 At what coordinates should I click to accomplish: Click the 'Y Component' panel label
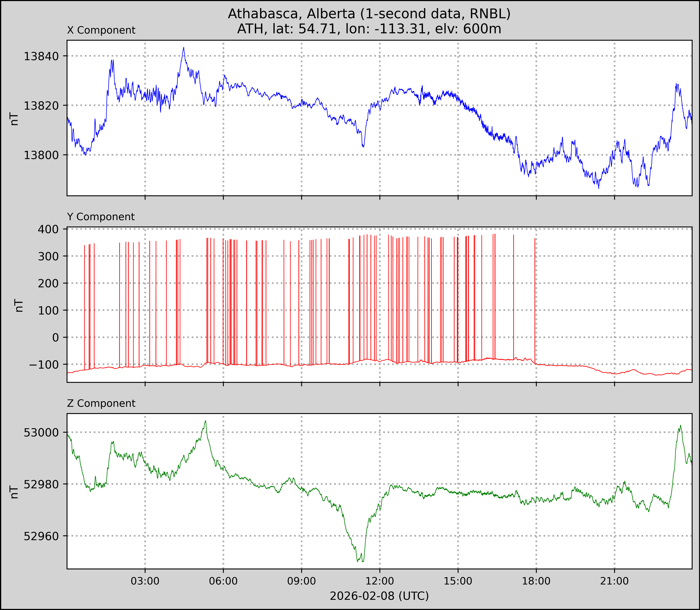[101, 217]
